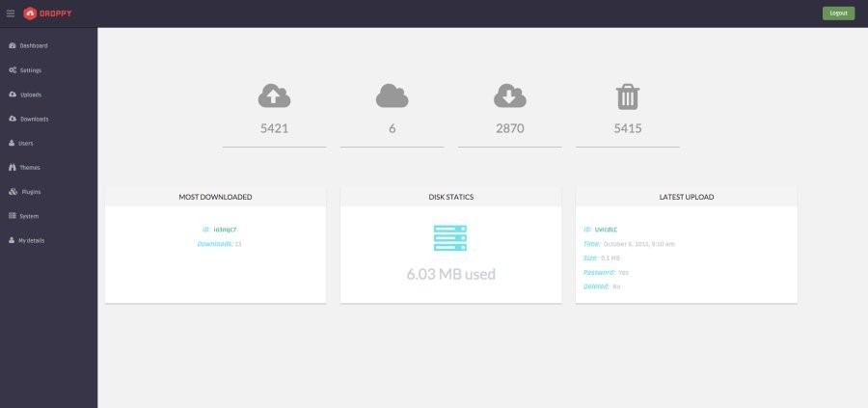Open Dashboard in the sidebar
Viewport: 868px width, 408px height.
click(x=33, y=45)
